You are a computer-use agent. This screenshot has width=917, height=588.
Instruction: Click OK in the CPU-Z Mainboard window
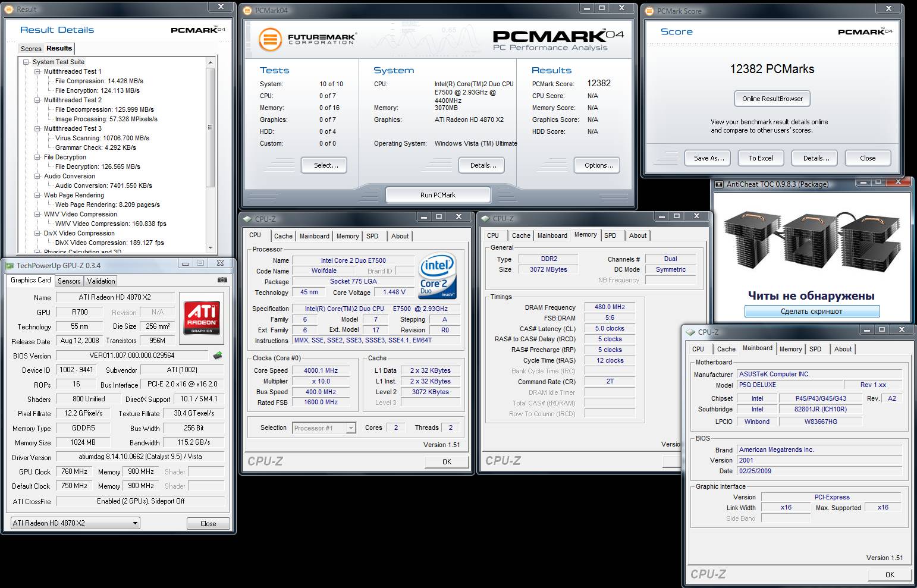pyautogui.click(x=890, y=574)
